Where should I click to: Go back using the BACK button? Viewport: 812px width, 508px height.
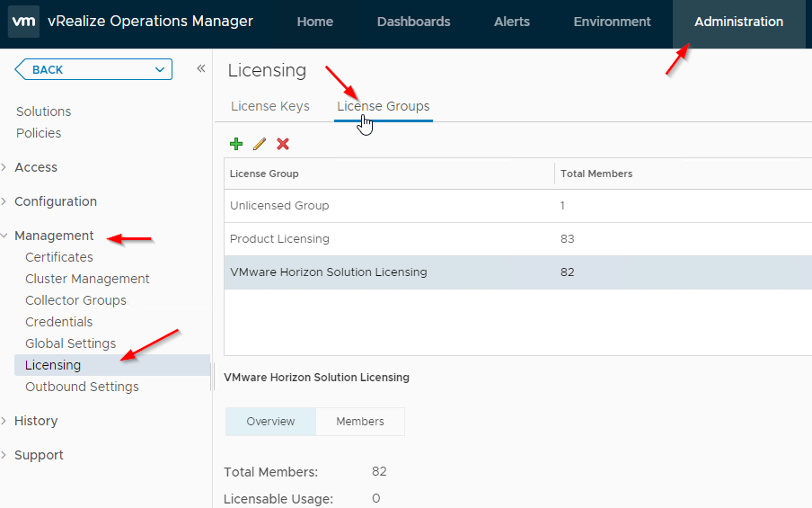[48, 69]
